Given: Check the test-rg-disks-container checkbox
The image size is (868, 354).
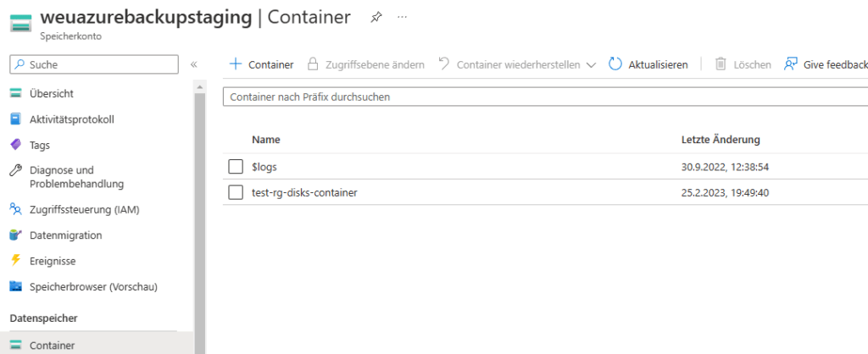Looking at the screenshot, I should coord(236,192).
